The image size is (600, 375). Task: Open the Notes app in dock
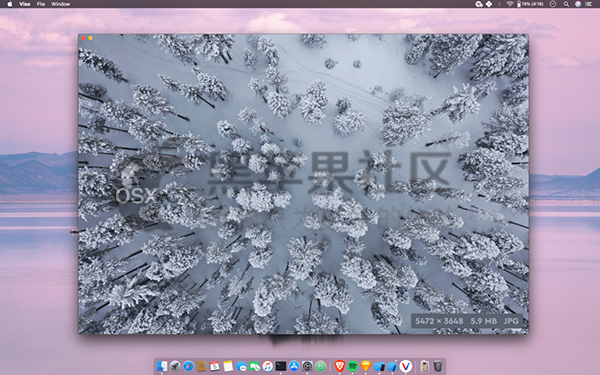[x=228, y=366]
